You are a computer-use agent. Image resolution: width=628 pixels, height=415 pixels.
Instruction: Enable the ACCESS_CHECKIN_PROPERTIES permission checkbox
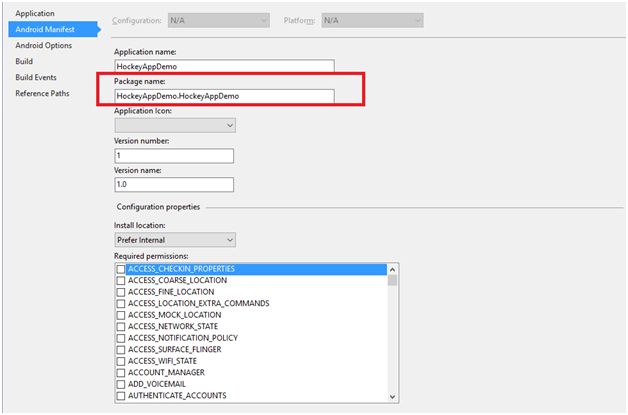click(x=121, y=269)
